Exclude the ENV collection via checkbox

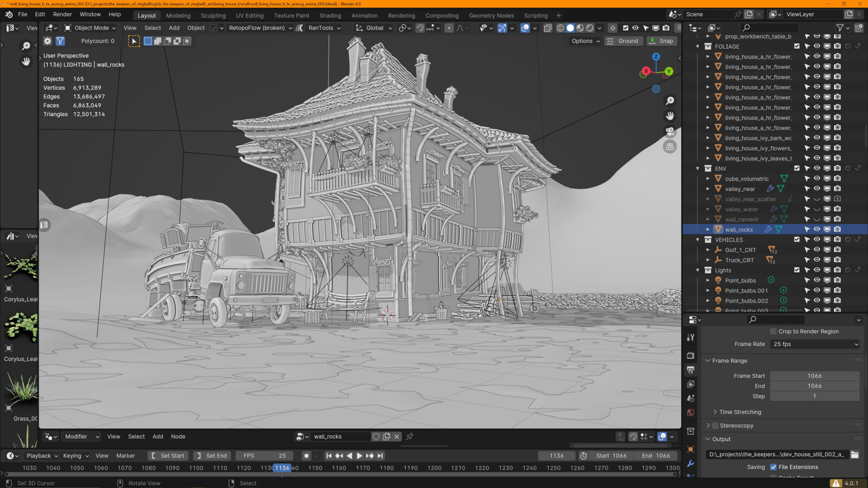click(797, 169)
